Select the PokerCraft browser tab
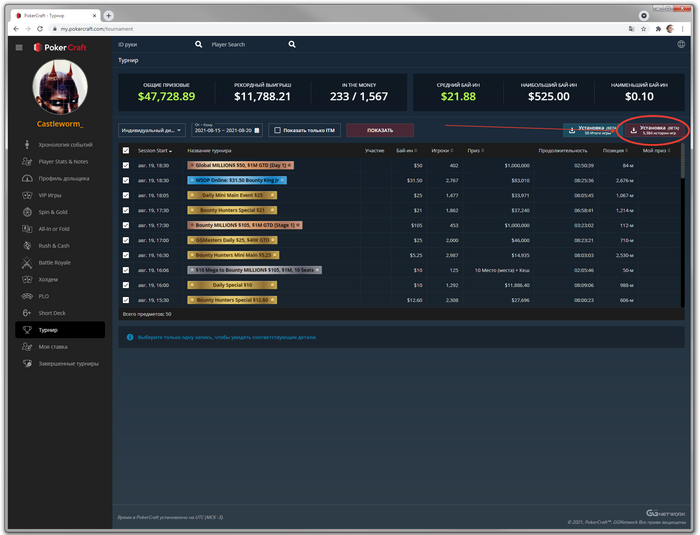700x535 pixels. (x=55, y=16)
